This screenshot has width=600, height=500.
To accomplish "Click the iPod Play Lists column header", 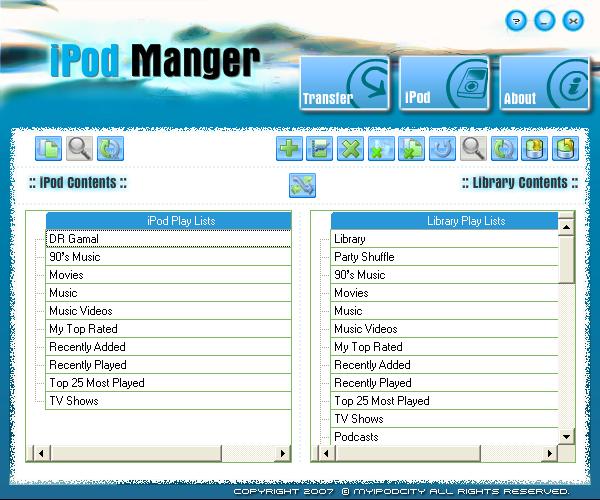I will tap(168, 221).
